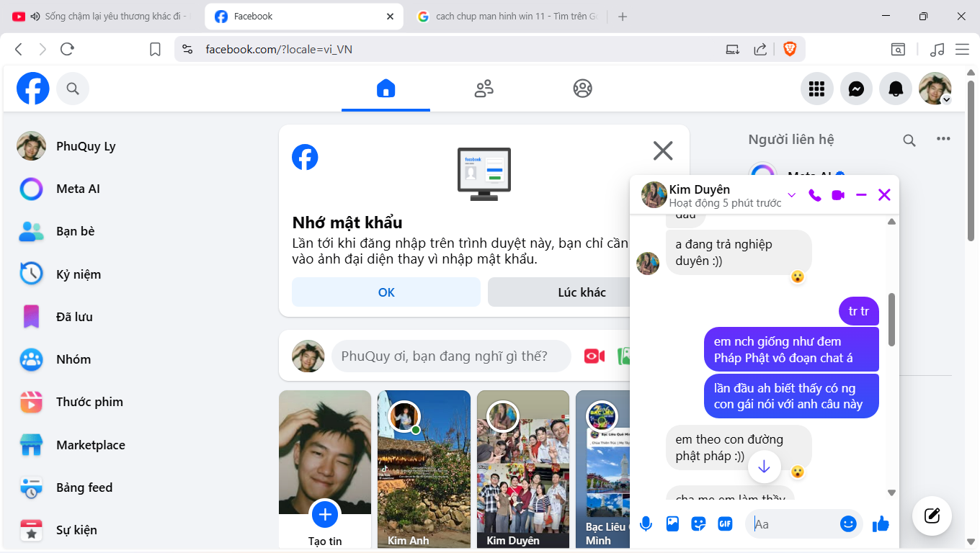The image size is (980, 553).
Task: Open the GIF picker in chat
Action: tap(724, 523)
